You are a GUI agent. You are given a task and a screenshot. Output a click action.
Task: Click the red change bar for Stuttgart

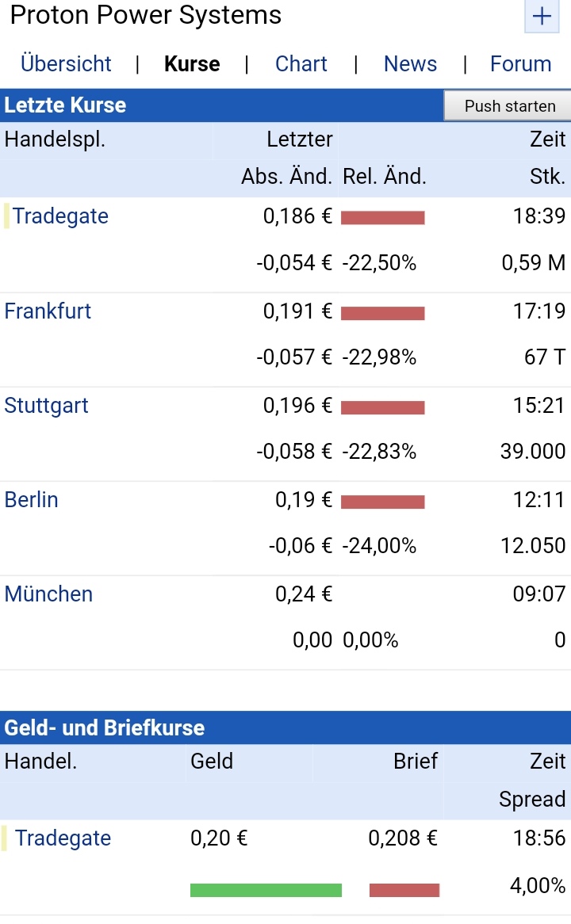click(383, 407)
